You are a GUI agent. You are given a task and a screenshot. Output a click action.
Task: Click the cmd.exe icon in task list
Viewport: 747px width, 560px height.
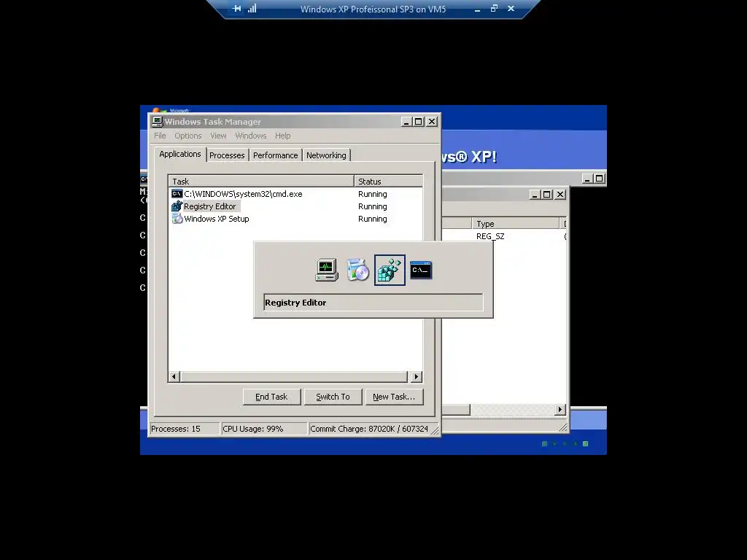click(x=177, y=194)
